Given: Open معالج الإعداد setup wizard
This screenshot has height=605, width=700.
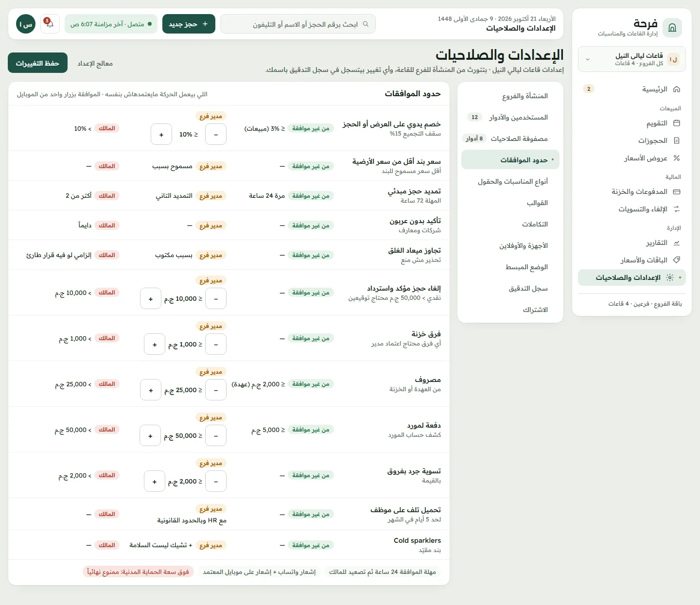Looking at the screenshot, I should [x=95, y=63].
